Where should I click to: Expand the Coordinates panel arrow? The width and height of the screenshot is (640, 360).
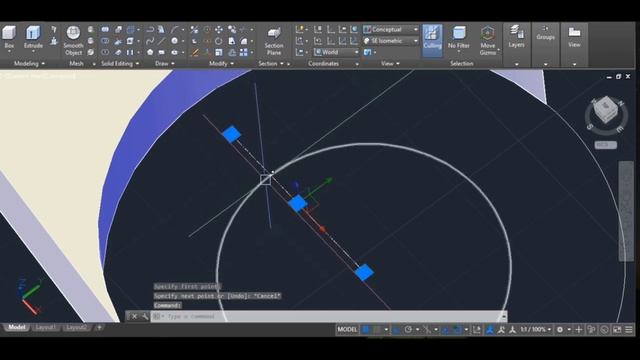click(357, 64)
